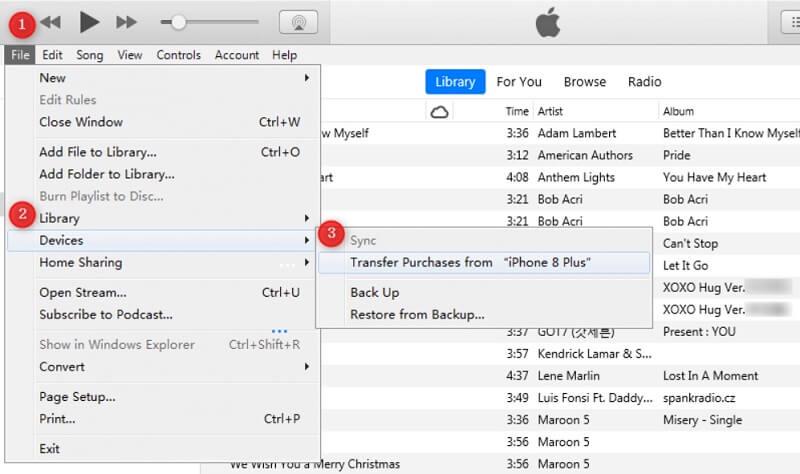Image resolution: width=800 pixels, height=474 pixels.
Task: Click the cloud status column header
Action: click(x=439, y=112)
